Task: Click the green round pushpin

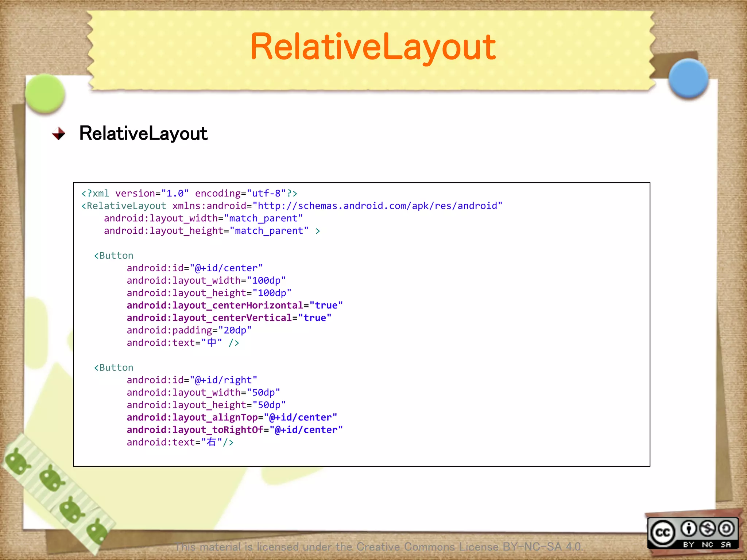Action: [45, 93]
